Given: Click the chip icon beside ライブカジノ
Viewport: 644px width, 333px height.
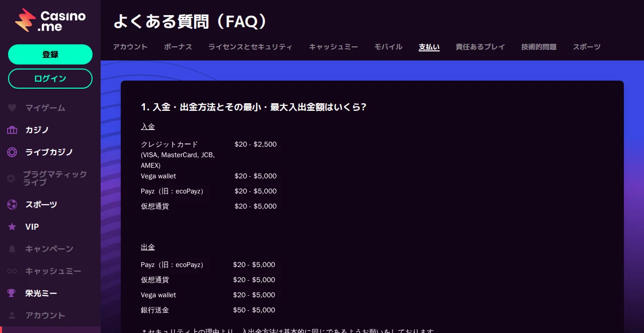Looking at the screenshot, I should click(12, 152).
